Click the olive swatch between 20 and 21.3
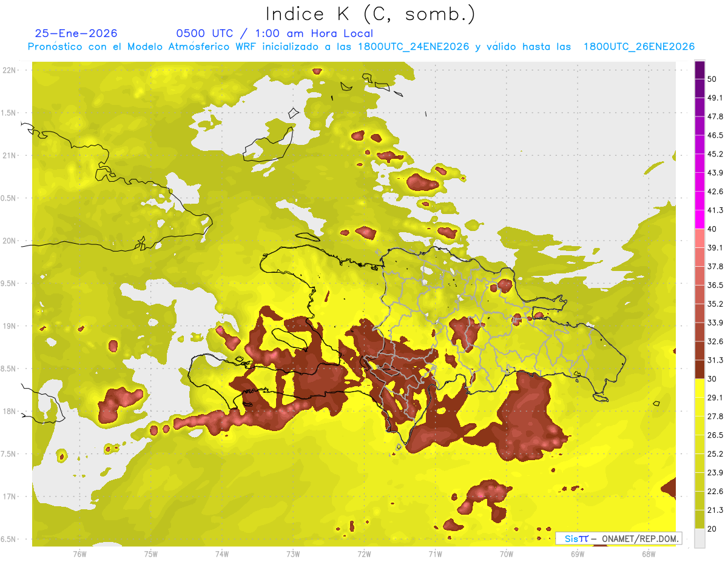Image resolution: width=728 pixels, height=562 pixels. coord(699,519)
